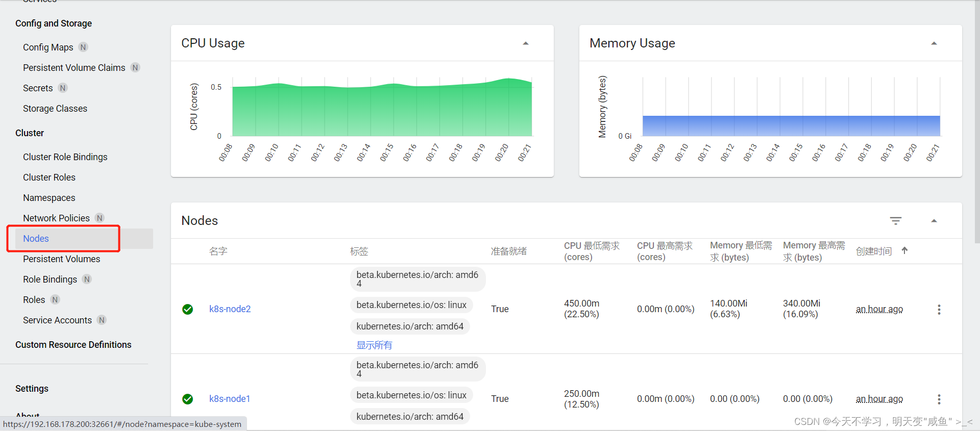Open Role Bindings
The width and height of the screenshot is (980, 431).
pos(50,279)
